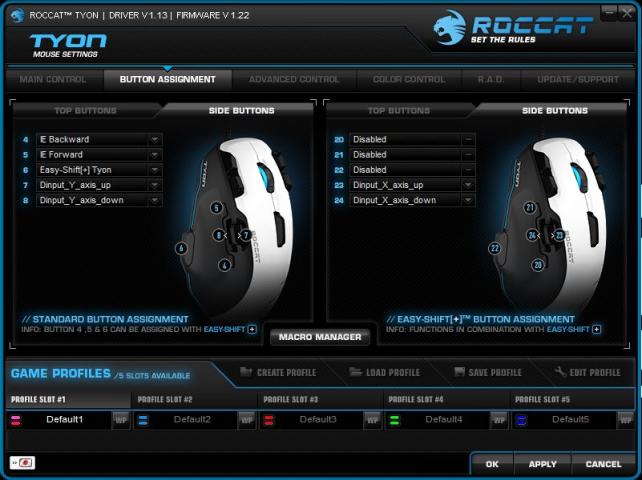Click button marker 5 on left mouse image
This screenshot has width=642, height=480.
[217, 208]
